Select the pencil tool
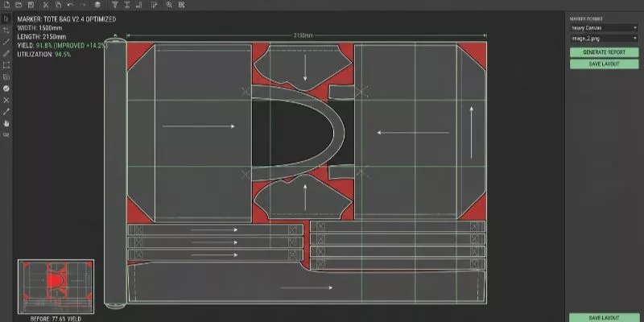The image size is (644, 322). (6, 53)
